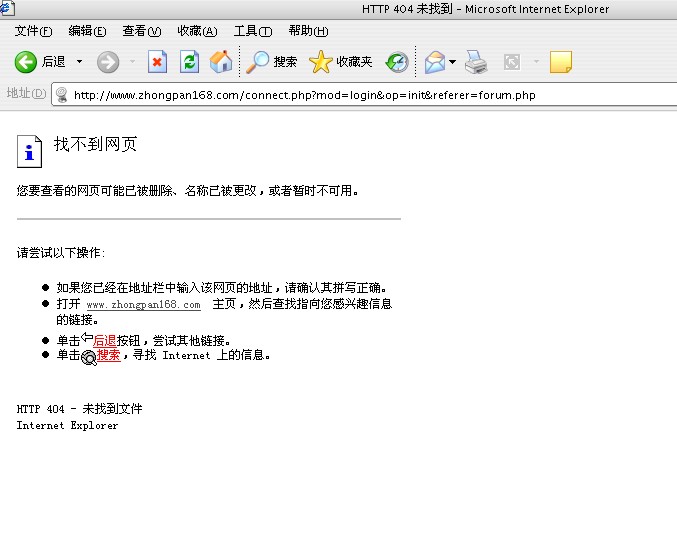Click the Stop loading icon with red X

tap(157, 62)
